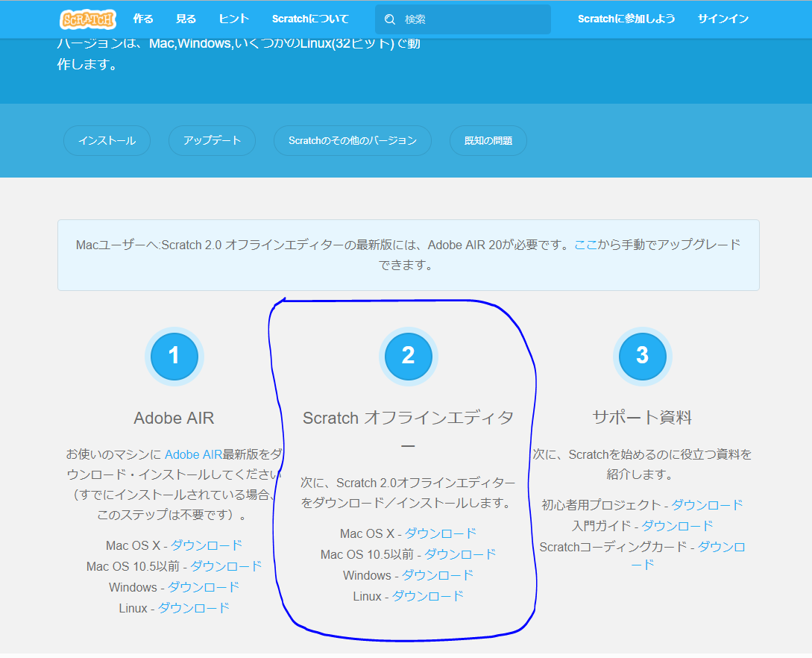
Task: Download Scratch editor for Mac OS 10.5以前
Action: (x=460, y=554)
